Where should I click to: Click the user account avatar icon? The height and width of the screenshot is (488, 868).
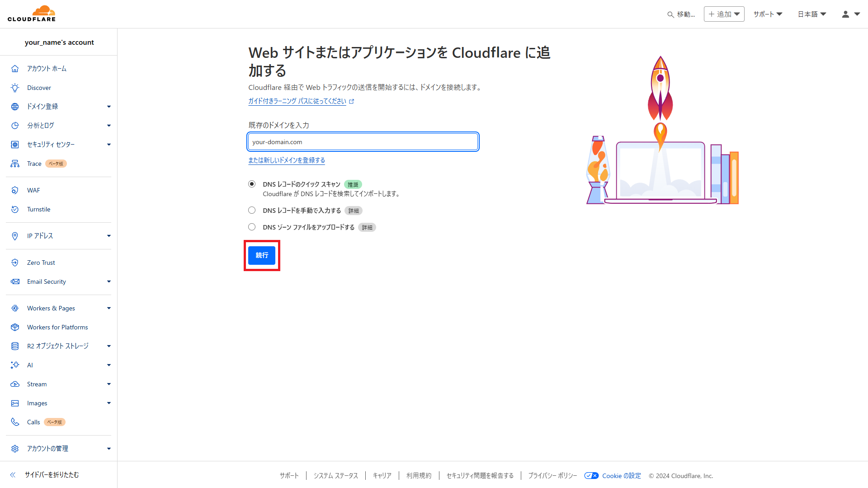click(x=845, y=14)
